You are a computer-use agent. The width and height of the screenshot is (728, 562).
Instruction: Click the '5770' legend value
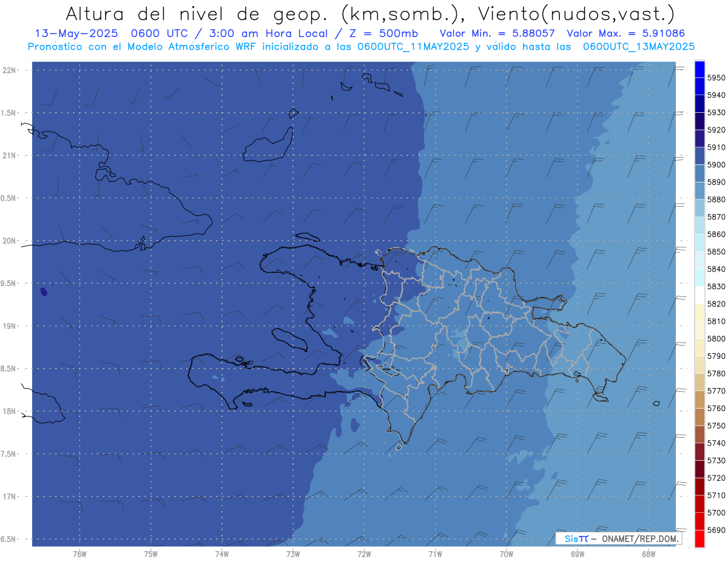tap(716, 391)
